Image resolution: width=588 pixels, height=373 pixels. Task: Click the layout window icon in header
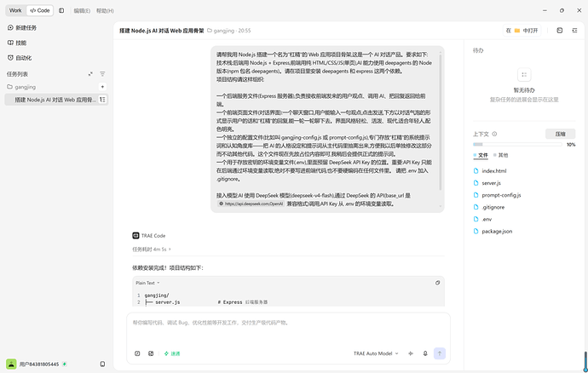560,31
